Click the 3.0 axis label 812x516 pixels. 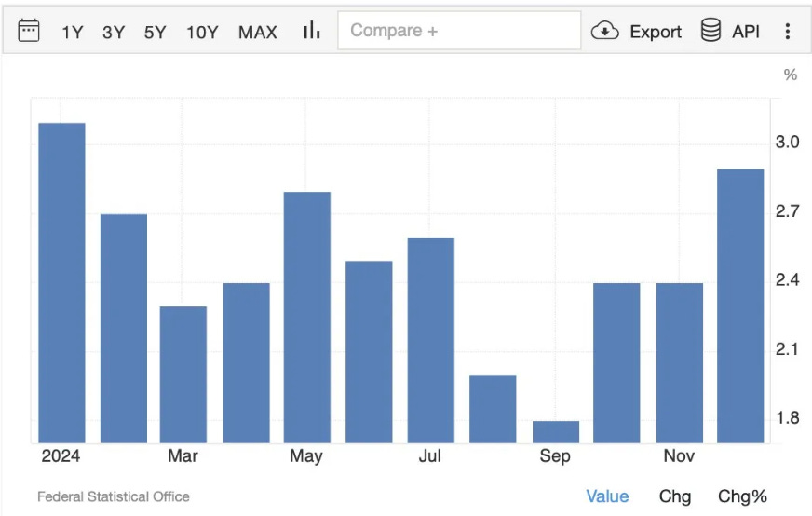click(x=787, y=142)
